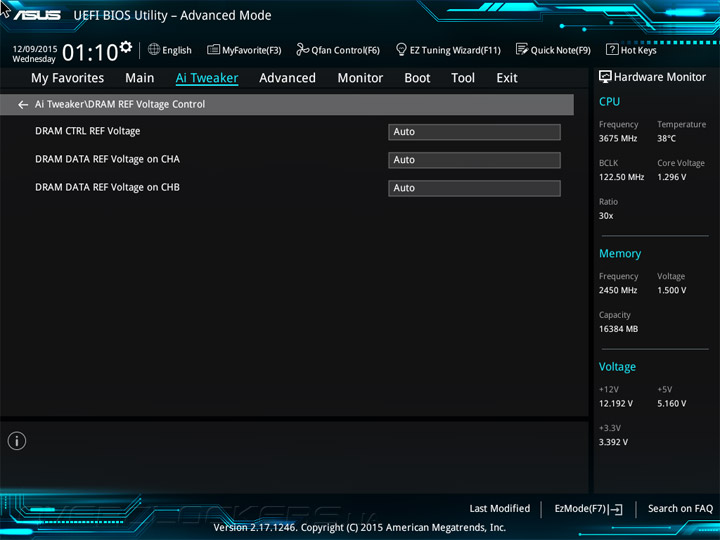Click the 12/09/2015 date text

click(35, 49)
